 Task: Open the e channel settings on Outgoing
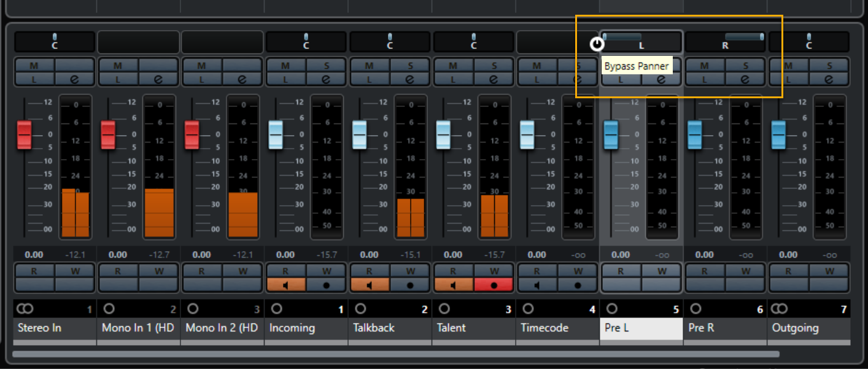pyautogui.click(x=829, y=79)
